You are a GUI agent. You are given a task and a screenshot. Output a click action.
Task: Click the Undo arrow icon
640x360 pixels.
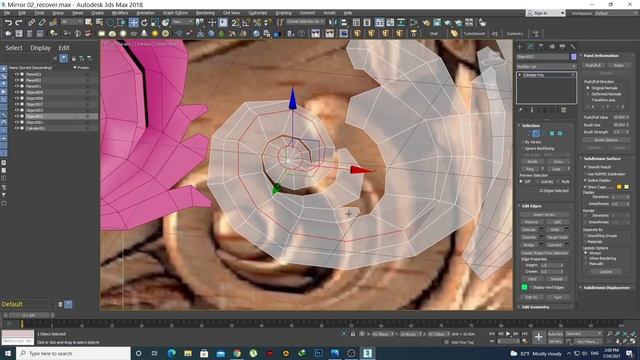coord(8,22)
